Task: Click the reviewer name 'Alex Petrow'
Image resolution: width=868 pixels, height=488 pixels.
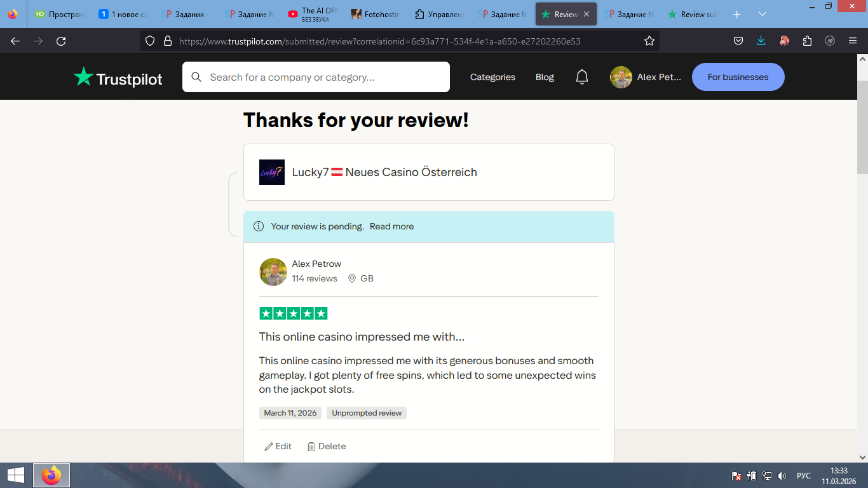Action: click(x=316, y=264)
